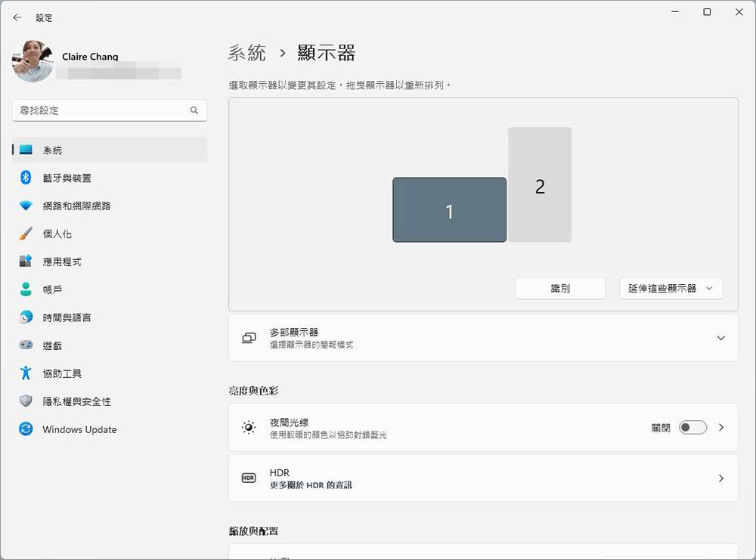Open 網路和網際網路 settings
This screenshot has height=560, width=756.
(74, 206)
